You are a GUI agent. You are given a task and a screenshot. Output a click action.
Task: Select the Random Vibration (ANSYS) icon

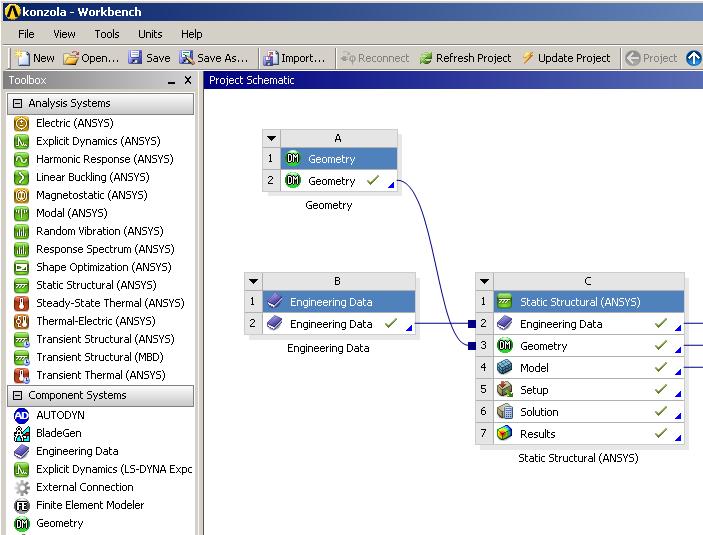(21, 231)
